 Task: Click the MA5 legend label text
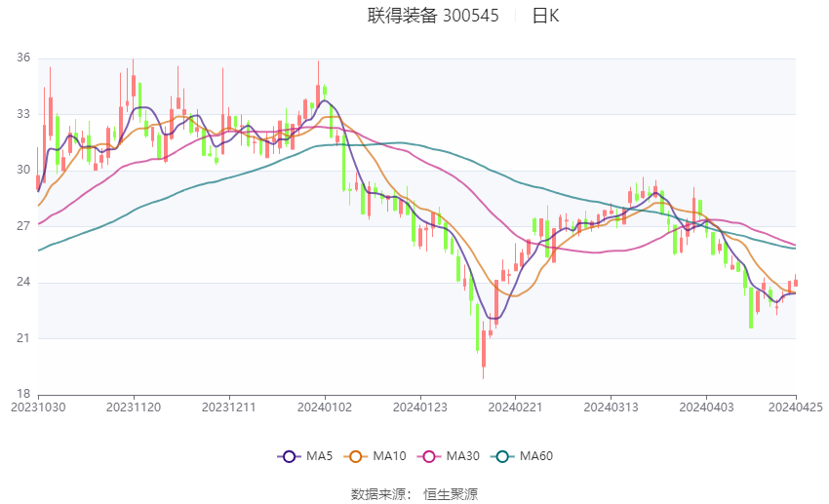click(x=321, y=456)
